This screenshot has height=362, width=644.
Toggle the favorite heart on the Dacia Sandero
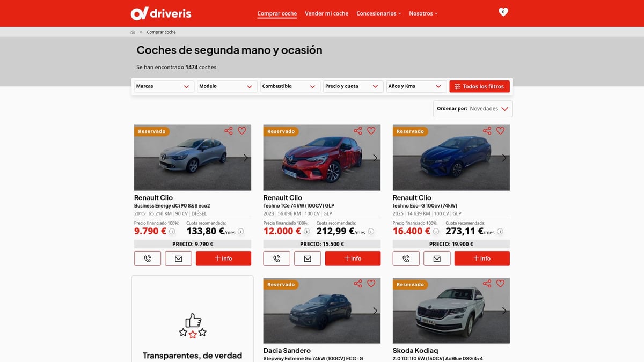pyautogui.click(x=371, y=284)
